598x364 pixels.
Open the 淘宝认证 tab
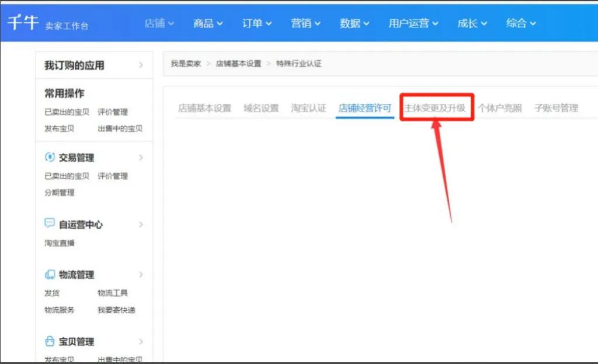(x=308, y=108)
